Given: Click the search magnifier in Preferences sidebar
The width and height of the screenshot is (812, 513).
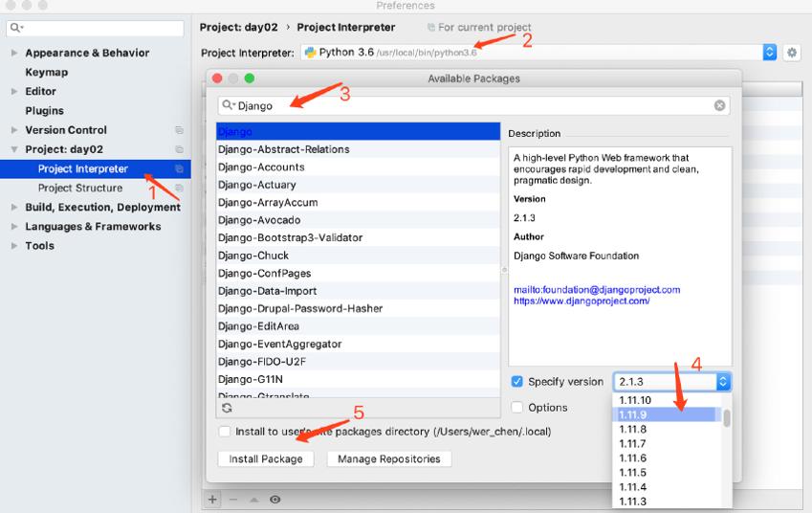Looking at the screenshot, I should (x=16, y=29).
